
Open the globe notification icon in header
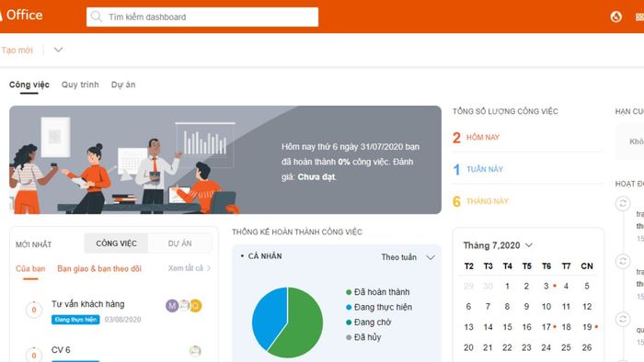click(x=615, y=17)
